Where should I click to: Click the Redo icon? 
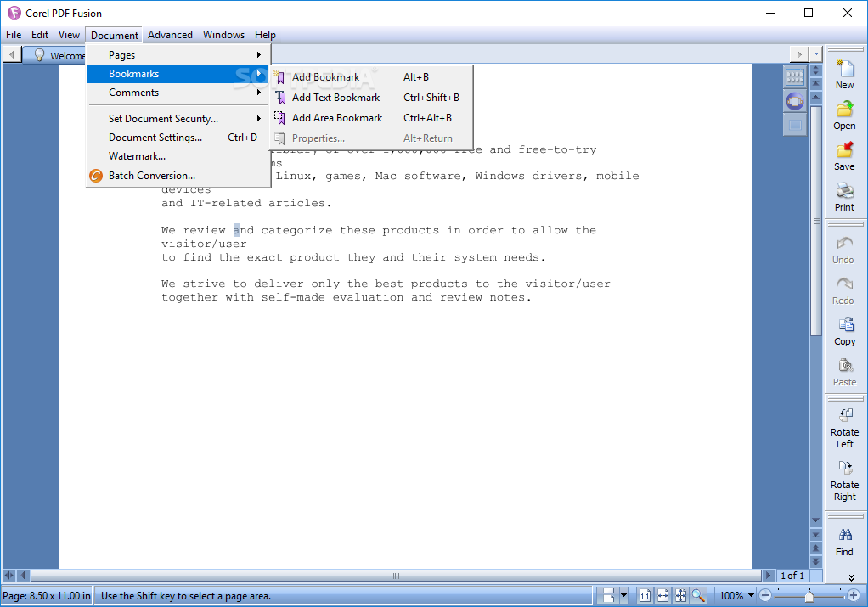[x=845, y=284]
